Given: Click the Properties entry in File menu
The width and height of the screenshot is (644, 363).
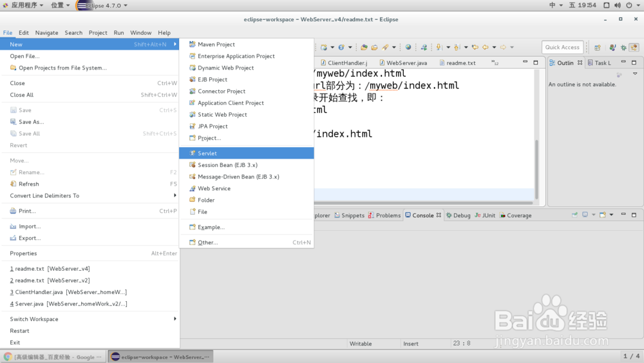Looking at the screenshot, I should (x=90, y=253).
